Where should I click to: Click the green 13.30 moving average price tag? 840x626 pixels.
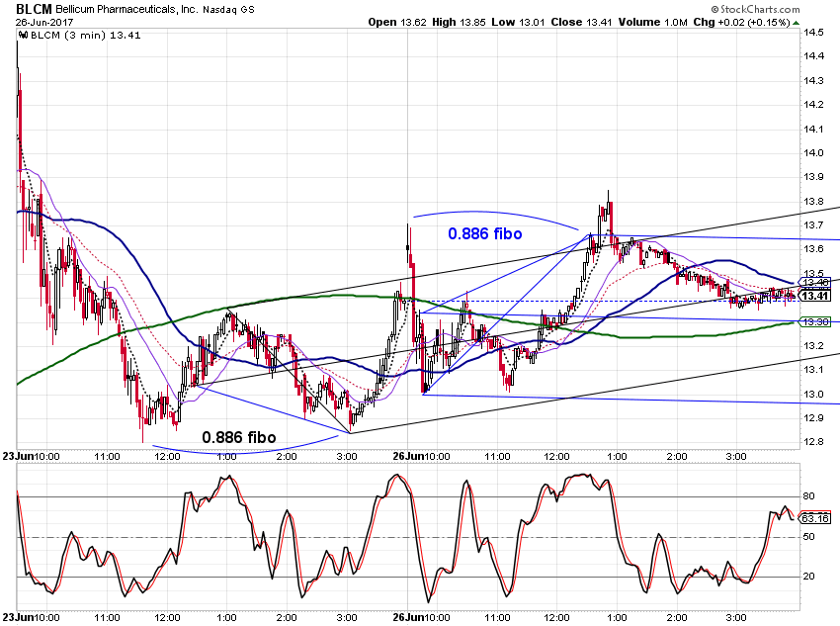[814, 321]
